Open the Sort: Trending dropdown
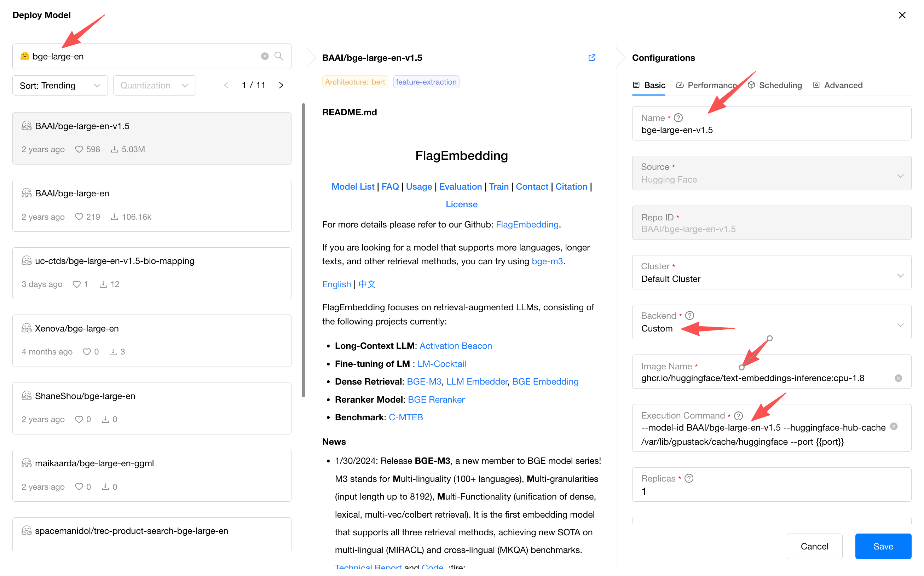The image size is (924, 576). pos(60,85)
